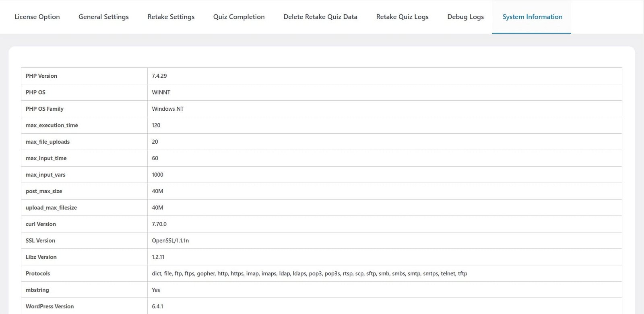View the Retake Quiz Logs tab
Screen dimensions: 644x314
(x=402, y=17)
